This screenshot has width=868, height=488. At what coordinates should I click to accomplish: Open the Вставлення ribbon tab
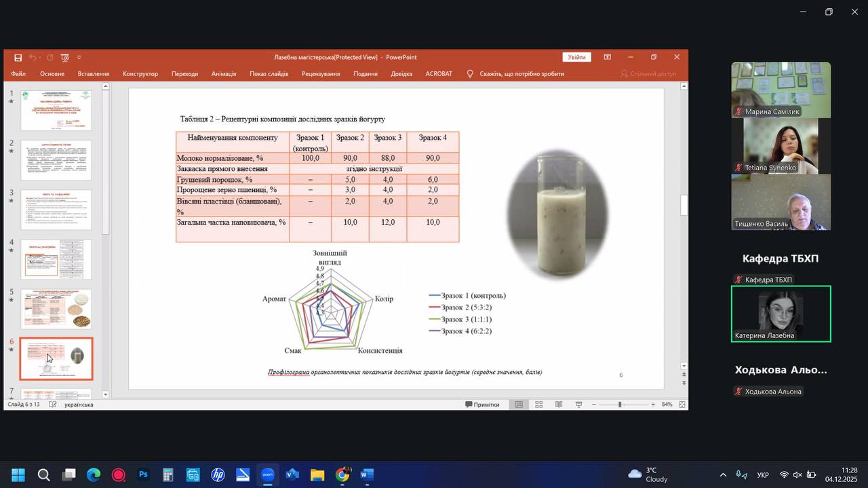pyautogui.click(x=93, y=74)
